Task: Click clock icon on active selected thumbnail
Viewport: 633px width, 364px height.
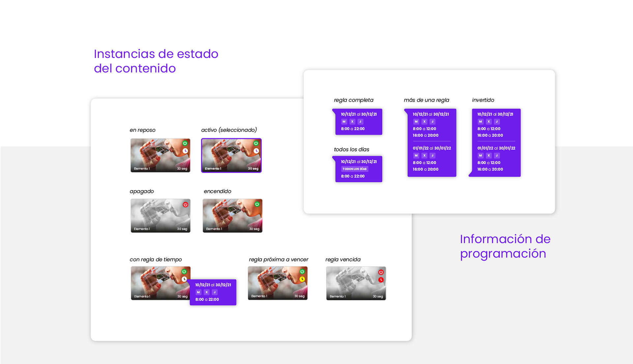Action: point(256,151)
